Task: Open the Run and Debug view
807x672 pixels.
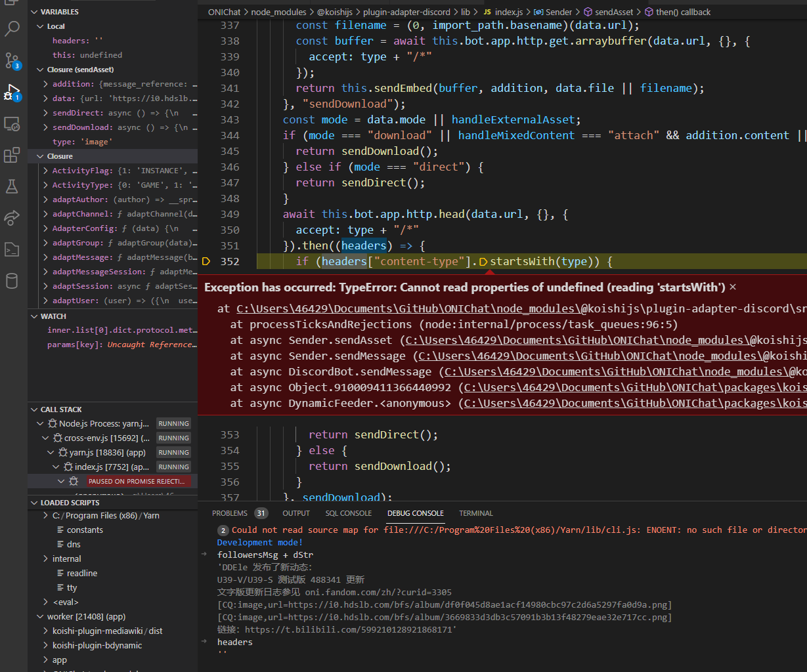Action: pyautogui.click(x=12, y=92)
